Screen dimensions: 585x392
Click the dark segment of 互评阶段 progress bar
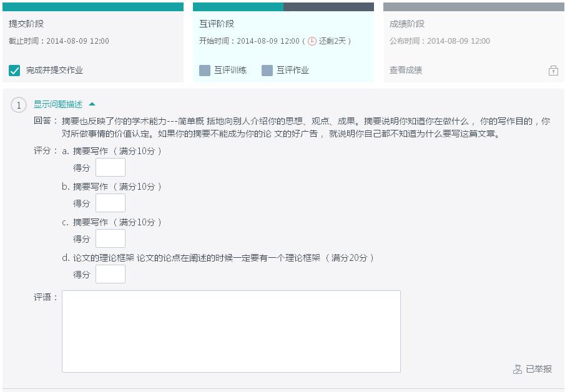coord(328,7)
